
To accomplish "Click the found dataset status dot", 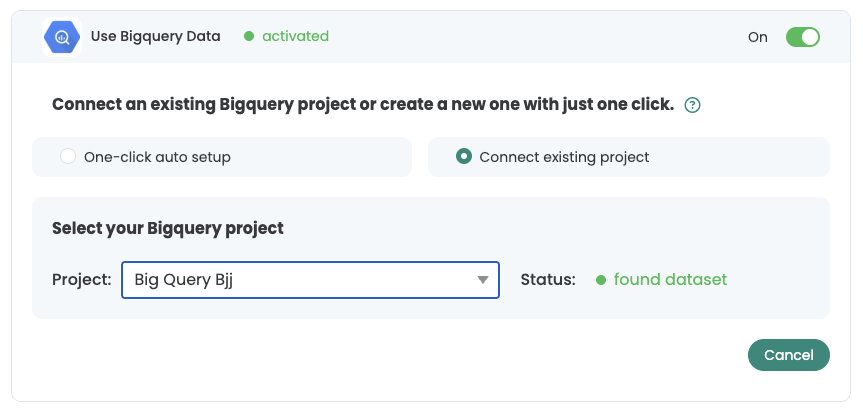I will (601, 280).
